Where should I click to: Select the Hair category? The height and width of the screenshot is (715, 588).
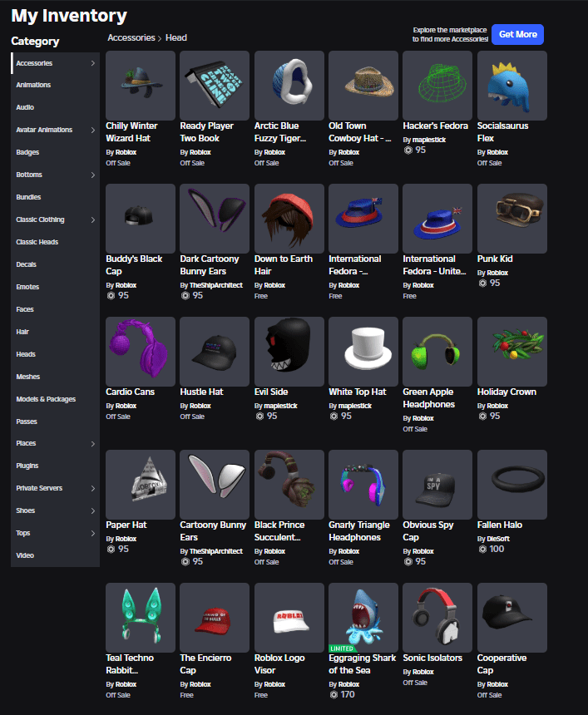click(x=55, y=332)
